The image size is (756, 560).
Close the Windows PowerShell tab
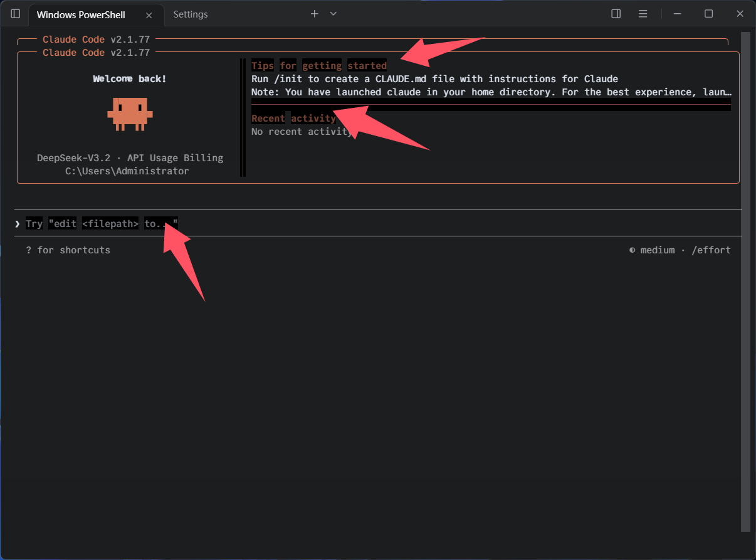coord(149,14)
